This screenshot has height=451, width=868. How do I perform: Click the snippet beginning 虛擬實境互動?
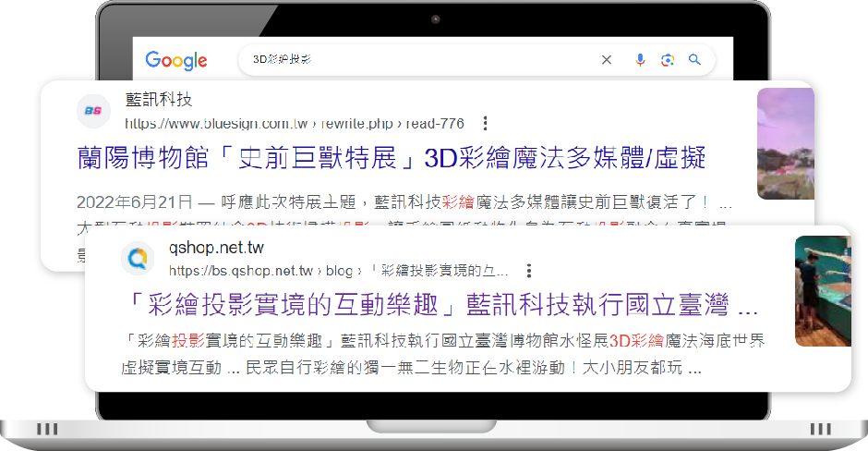(x=412, y=367)
